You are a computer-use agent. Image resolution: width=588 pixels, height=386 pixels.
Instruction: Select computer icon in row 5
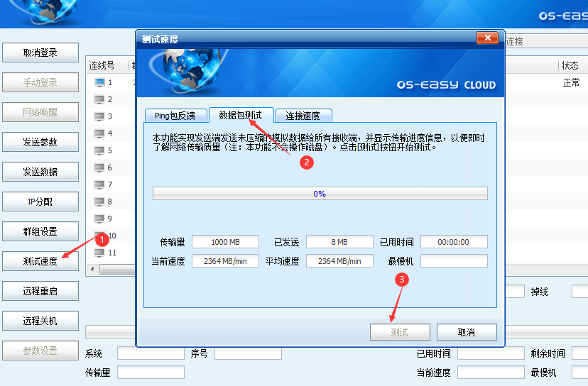(99, 150)
